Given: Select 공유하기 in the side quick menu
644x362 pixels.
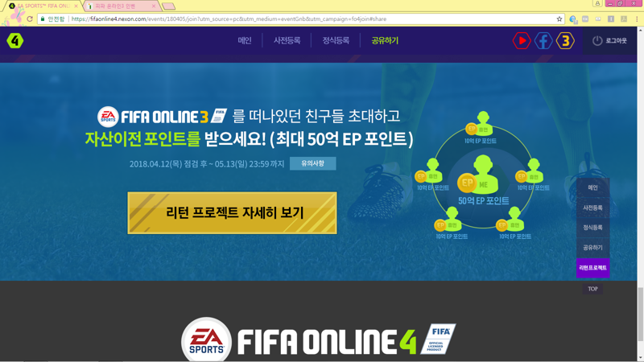Looking at the screenshot, I should tap(592, 248).
